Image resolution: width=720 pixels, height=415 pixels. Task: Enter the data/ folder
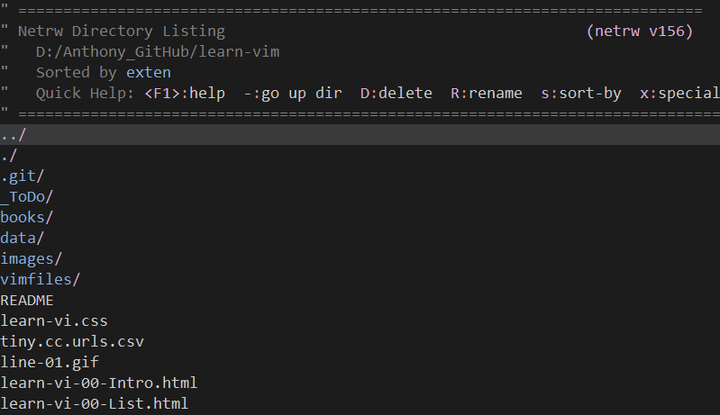[22, 238]
